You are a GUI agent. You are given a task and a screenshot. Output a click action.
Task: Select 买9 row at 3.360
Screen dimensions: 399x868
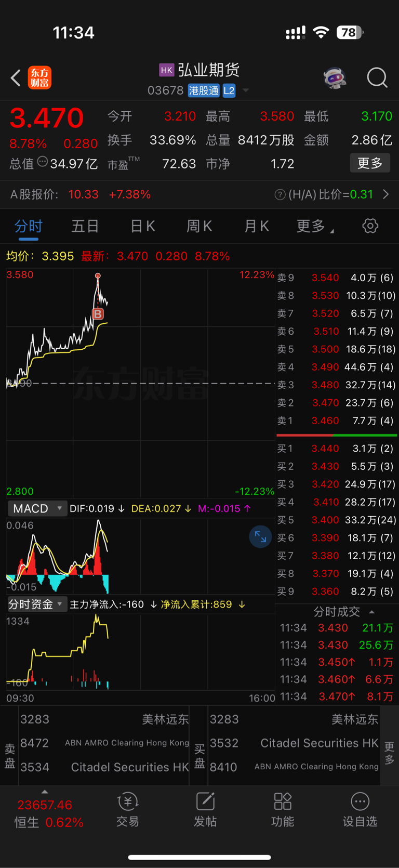click(336, 591)
